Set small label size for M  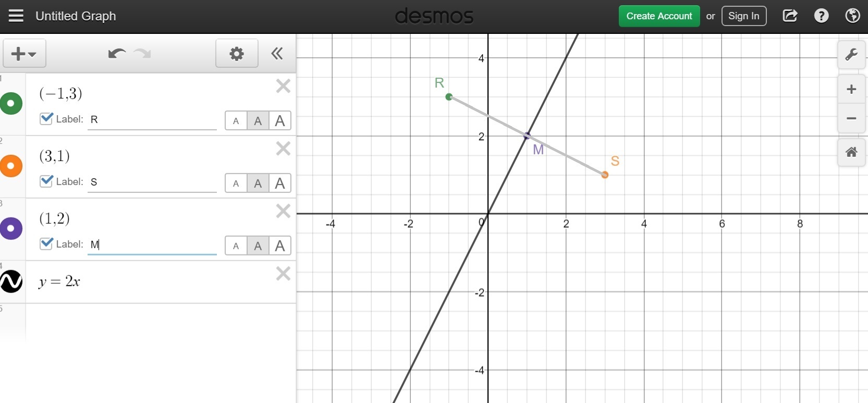point(236,246)
